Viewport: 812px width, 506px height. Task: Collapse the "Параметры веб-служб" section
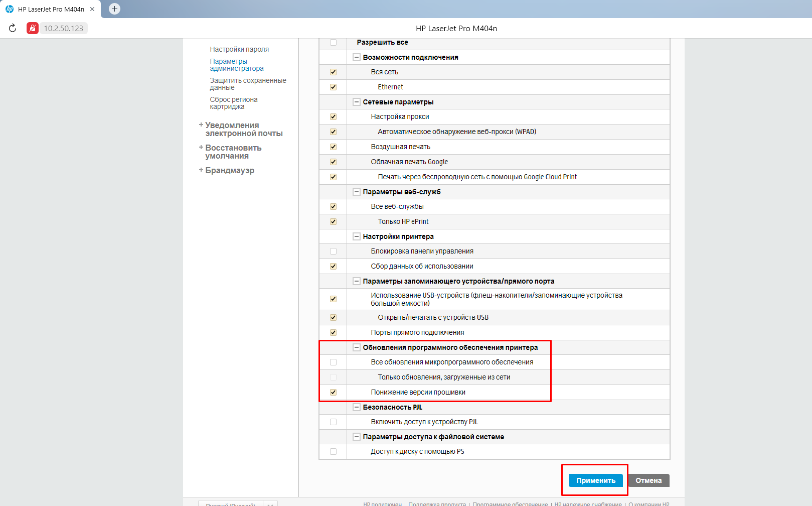point(357,192)
